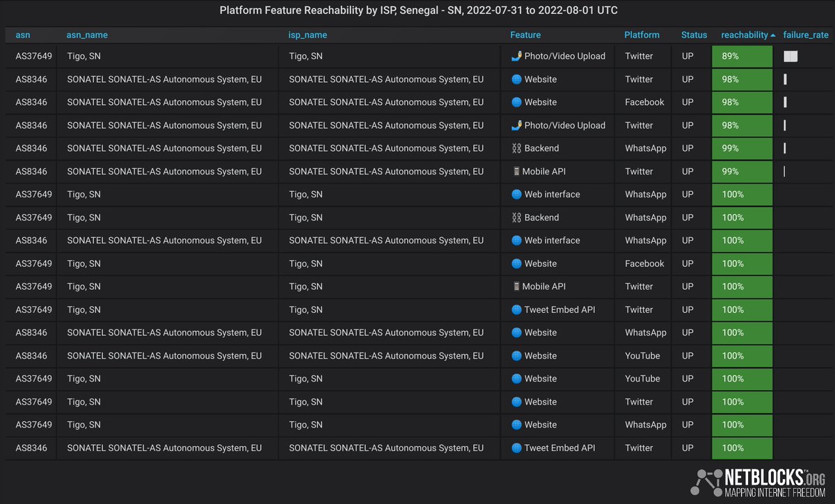Image resolution: width=835 pixels, height=504 pixels.
Task: Click upload icon in SONATEL Photo/Video Upload row
Action: pyautogui.click(x=516, y=125)
